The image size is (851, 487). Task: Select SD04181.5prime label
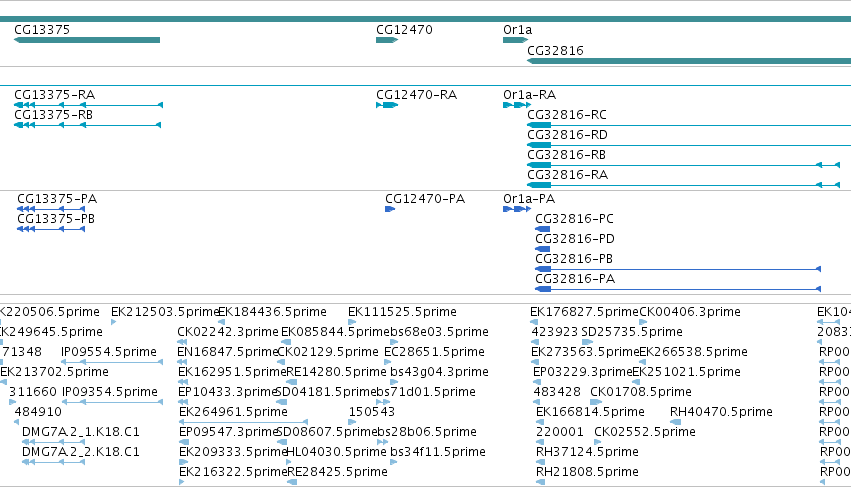click(326, 392)
